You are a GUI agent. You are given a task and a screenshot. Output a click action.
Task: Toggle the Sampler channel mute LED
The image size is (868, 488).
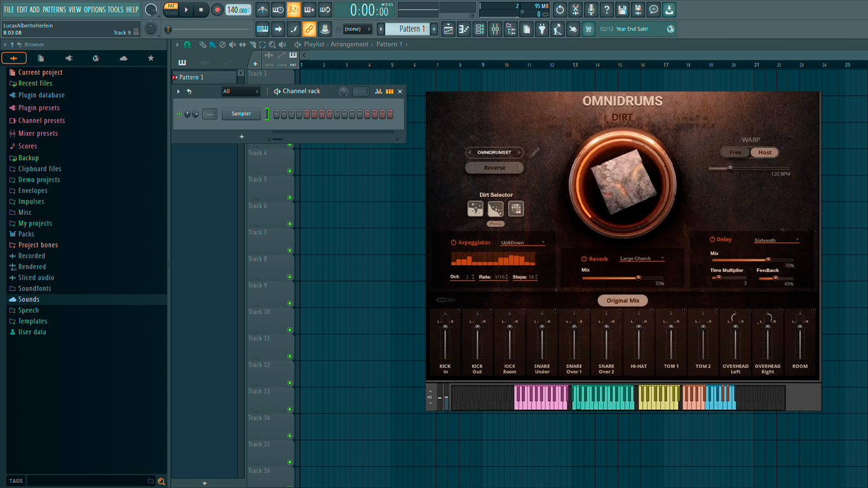tap(179, 114)
